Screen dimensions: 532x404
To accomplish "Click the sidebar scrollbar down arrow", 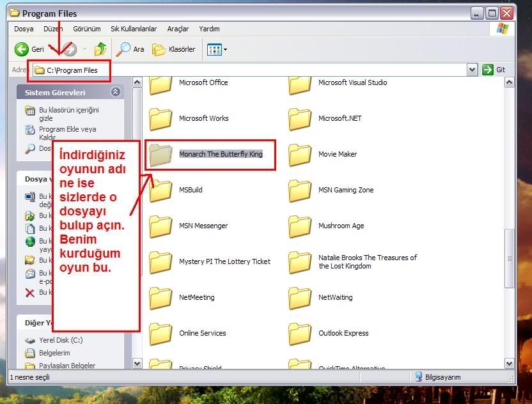I will [137, 364].
